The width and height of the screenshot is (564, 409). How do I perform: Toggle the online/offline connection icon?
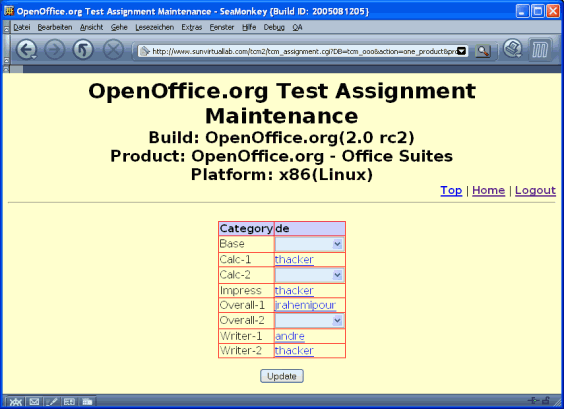[533, 400]
